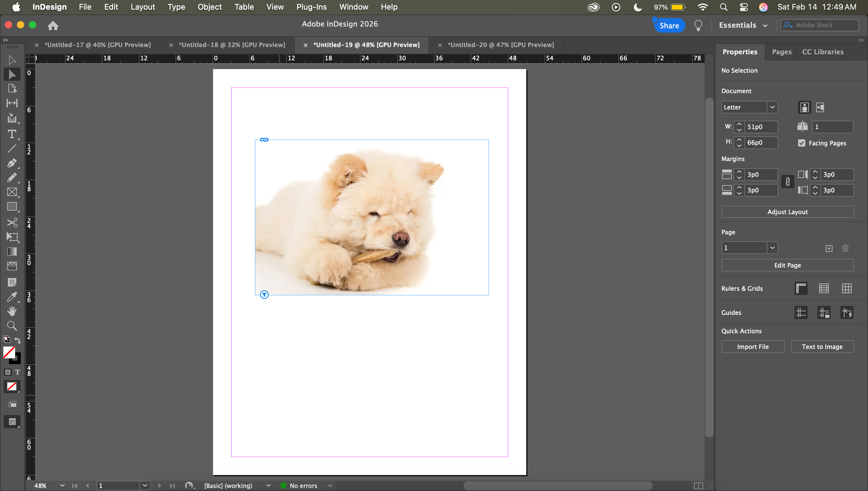Screen dimensions: 868x491
Task: Click the Adjust Layout button
Action: (787, 212)
